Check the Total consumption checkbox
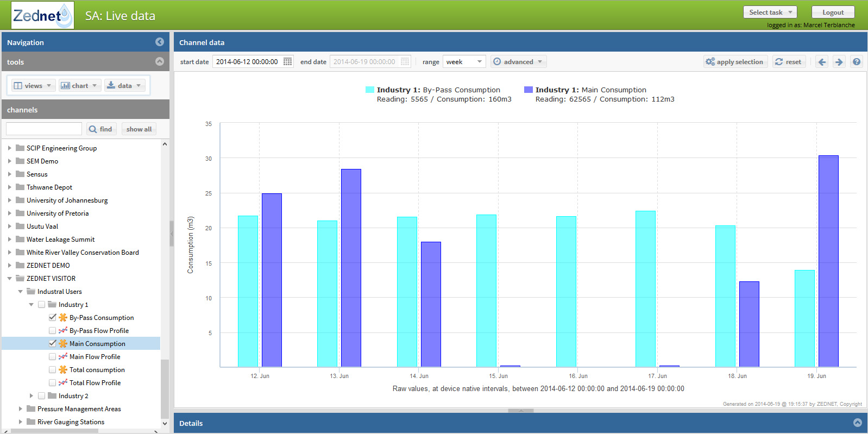The image size is (868, 434). click(52, 369)
